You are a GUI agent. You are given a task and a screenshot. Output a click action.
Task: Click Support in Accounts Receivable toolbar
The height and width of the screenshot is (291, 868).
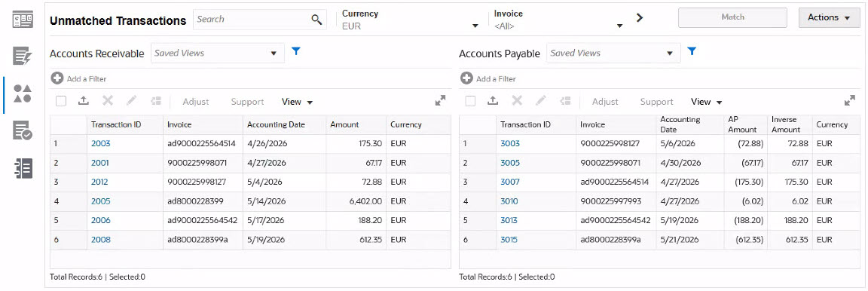click(247, 102)
